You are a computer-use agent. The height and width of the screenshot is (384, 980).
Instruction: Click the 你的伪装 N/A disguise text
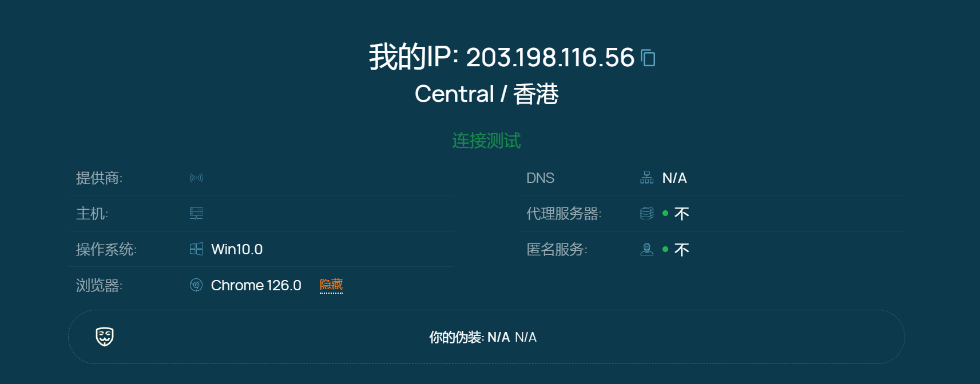point(483,337)
